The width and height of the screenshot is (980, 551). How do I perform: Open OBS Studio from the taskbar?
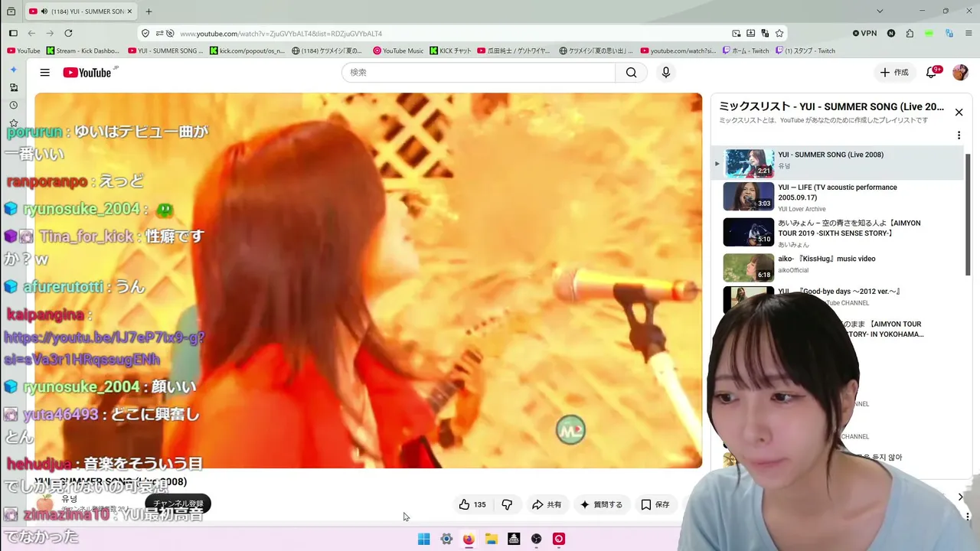pyautogui.click(x=536, y=539)
